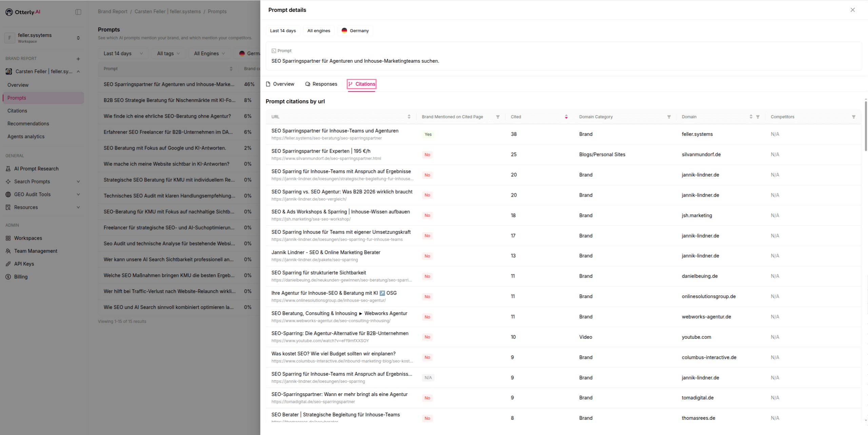Click the Yes badge for feller.systems
Image resolution: width=868 pixels, height=435 pixels.
428,134
